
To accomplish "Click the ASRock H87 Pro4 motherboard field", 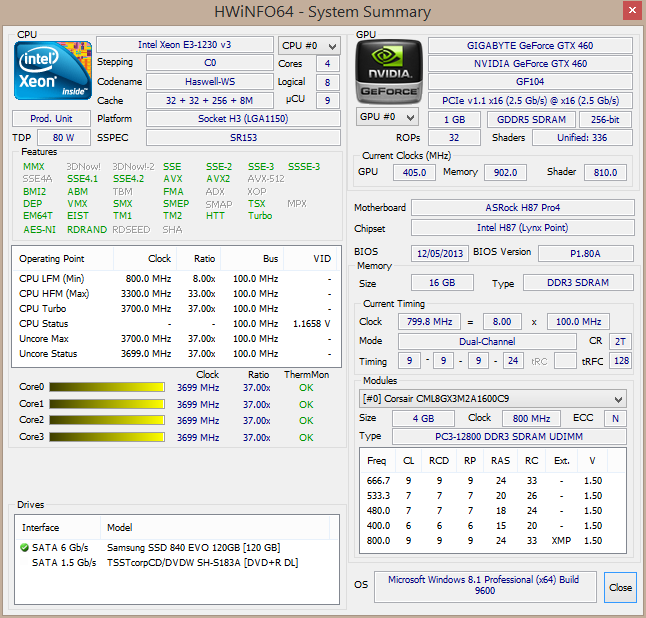I will click(x=523, y=208).
